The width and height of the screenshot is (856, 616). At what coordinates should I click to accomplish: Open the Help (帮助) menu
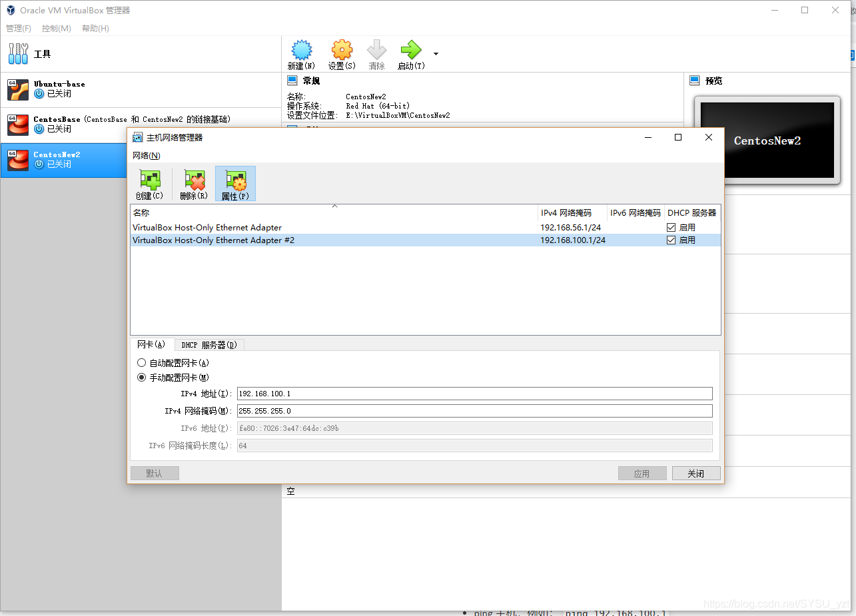pyautogui.click(x=95, y=29)
